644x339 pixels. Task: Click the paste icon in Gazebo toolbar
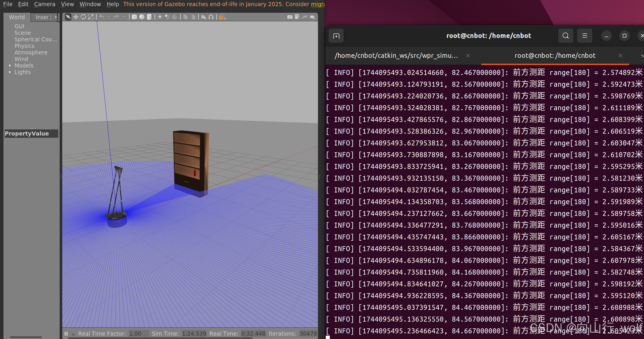[x=193, y=17]
